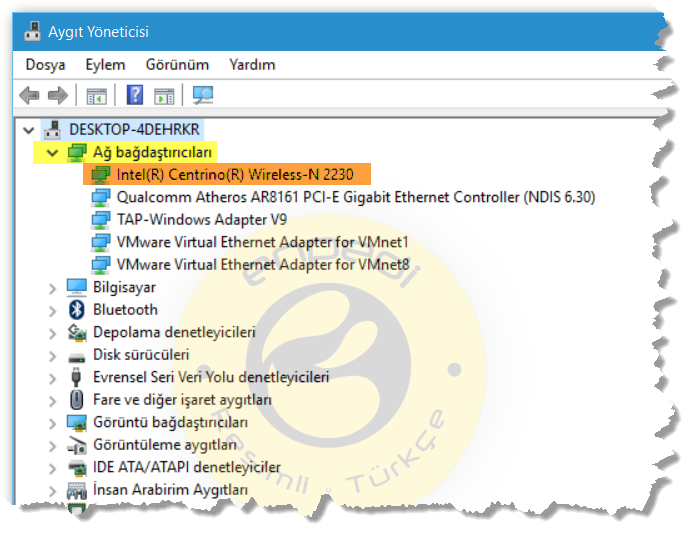Click the IDE ATA/ATAPI denetleyiciler icon
The width and height of the screenshot is (696, 540).
click(77, 468)
